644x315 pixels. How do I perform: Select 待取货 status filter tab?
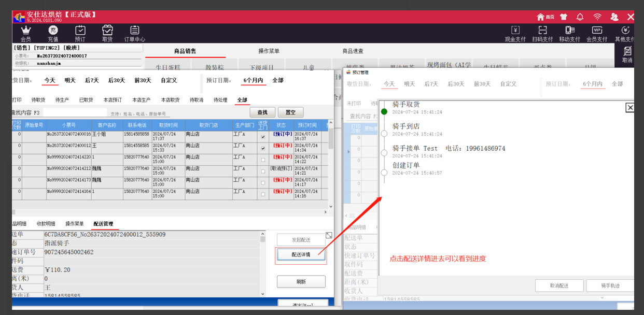click(x=38, y=100)
